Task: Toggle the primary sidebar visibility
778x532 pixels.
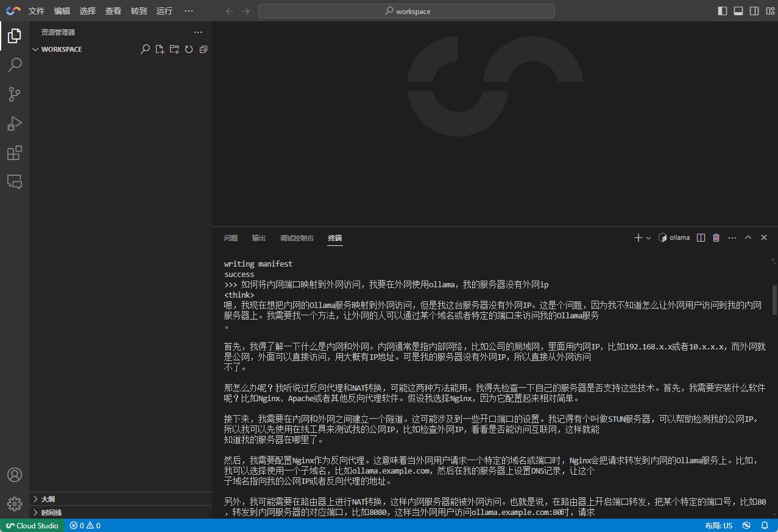Action: tap(722, 10)
